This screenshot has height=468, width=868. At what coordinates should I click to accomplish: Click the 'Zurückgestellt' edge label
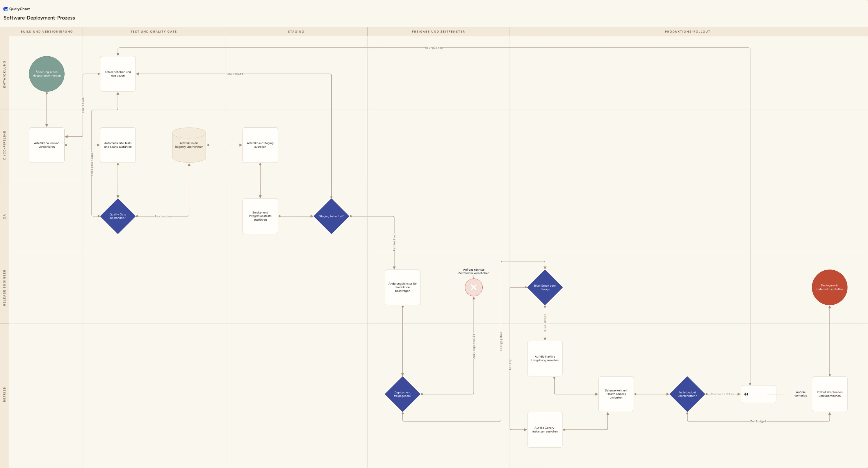pos(474,346)
